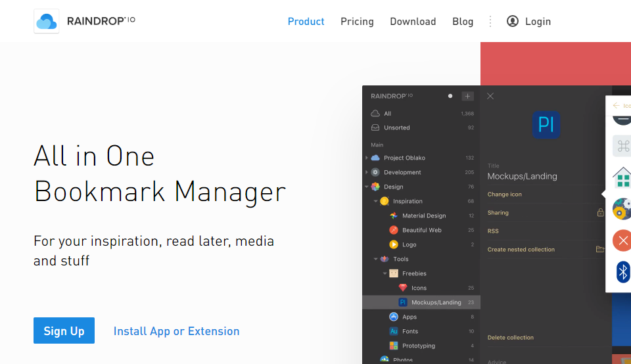Image resolution: width=631 pixels, height=364 pixels.
Task: Visit the Blog link in navigation
Action: (463, 21)
